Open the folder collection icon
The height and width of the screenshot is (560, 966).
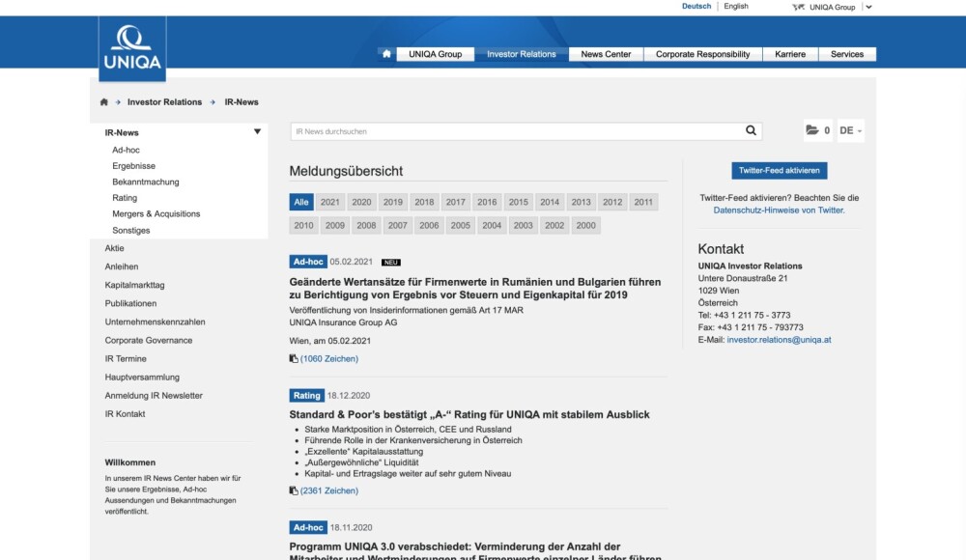pos(811,130)
